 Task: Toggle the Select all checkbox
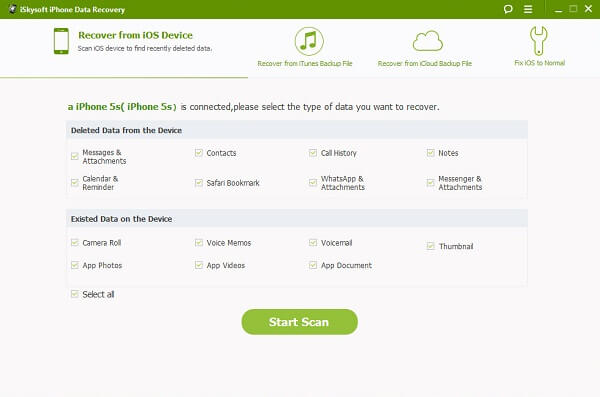click(75, 294)
